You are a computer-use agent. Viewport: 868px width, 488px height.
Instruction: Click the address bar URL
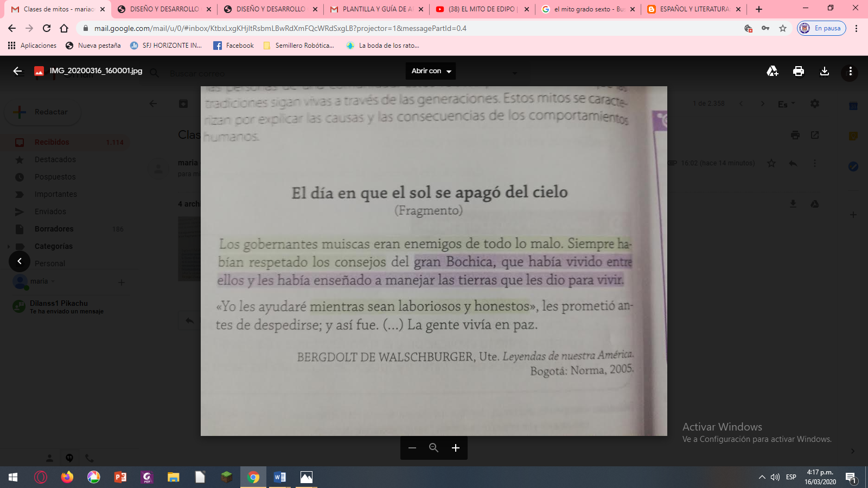coord(280,28)
